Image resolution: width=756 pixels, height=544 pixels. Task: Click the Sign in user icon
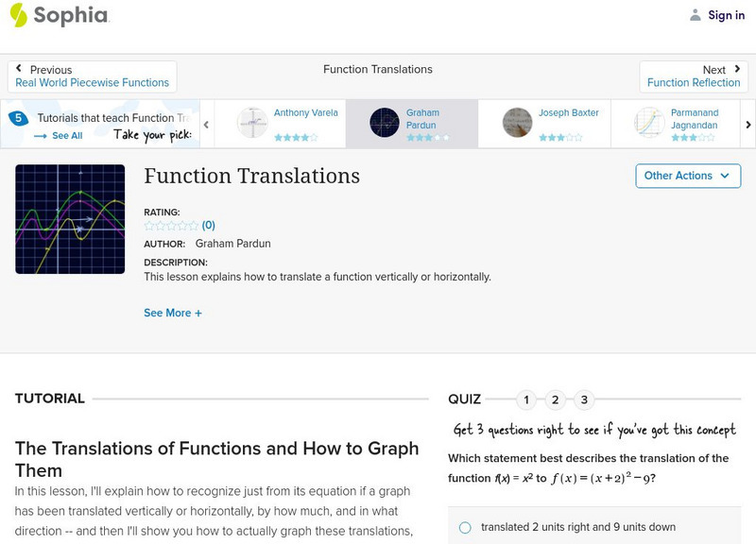696,15
